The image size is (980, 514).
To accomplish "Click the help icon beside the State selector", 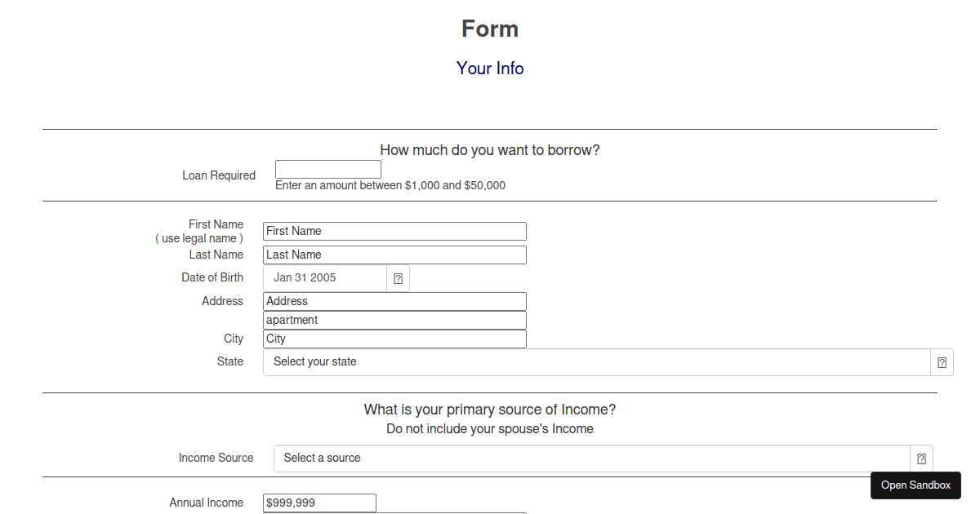I will tap(941, 361).
